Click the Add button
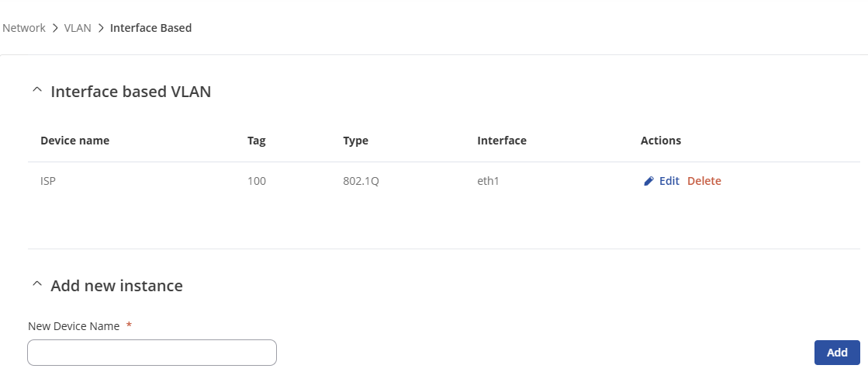This screenshot has width=868, height=386. click(x=837, y=353)
